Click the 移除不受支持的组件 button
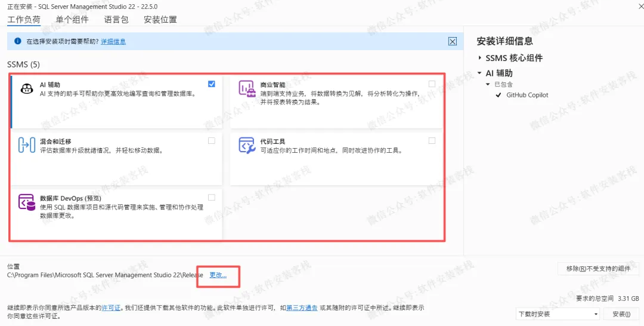The width and height of the screenshot is (644, 326). pos(598,269)
